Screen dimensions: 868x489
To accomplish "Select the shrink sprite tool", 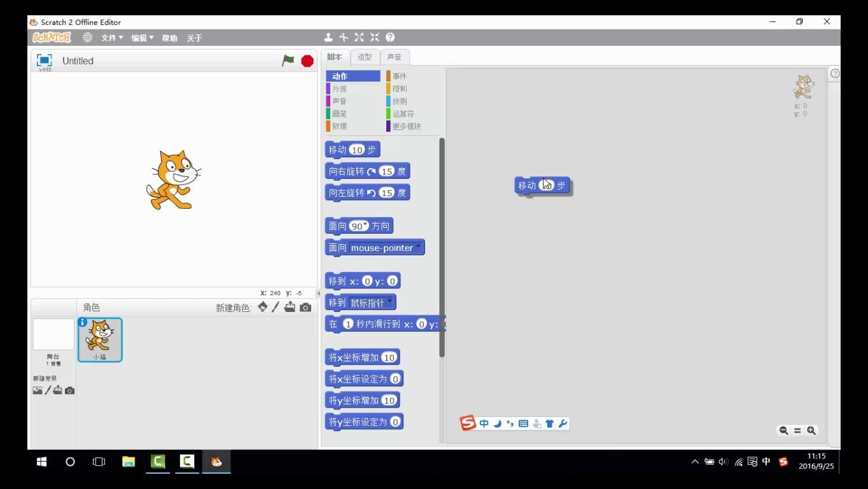I will [x=374, y=37].
